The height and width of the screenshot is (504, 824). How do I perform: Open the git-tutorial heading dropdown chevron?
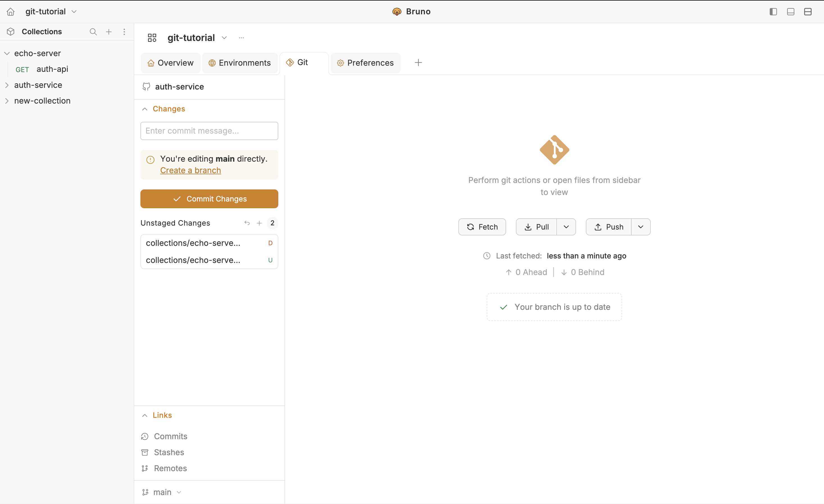coord(224,38)
